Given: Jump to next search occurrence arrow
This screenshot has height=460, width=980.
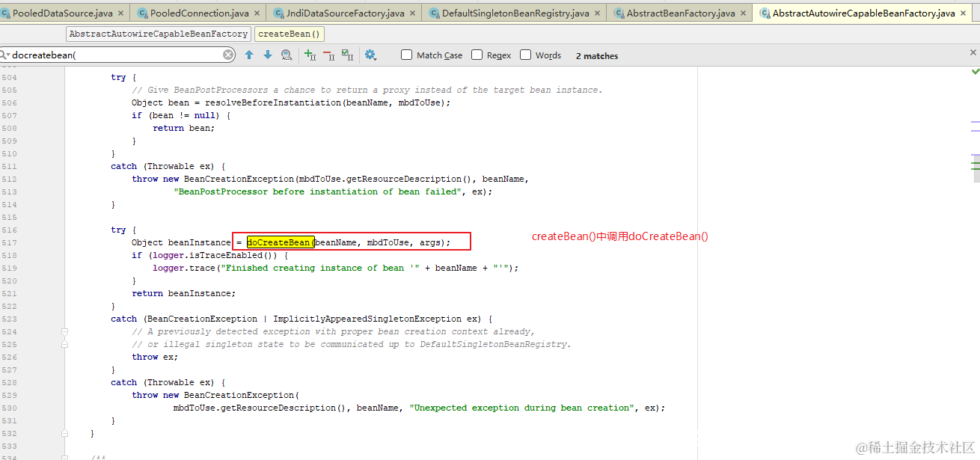Looking at the screenshot, I should pyautogui.click(x=268, y=55).
